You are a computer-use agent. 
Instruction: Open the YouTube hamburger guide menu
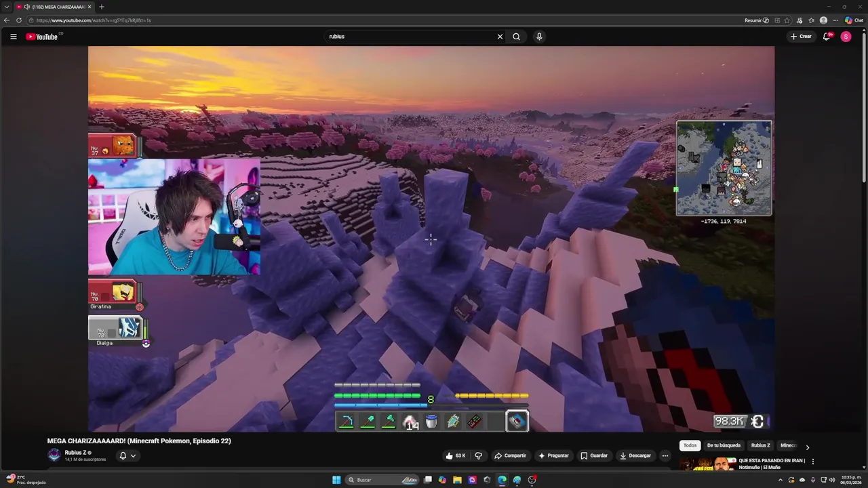13,37
